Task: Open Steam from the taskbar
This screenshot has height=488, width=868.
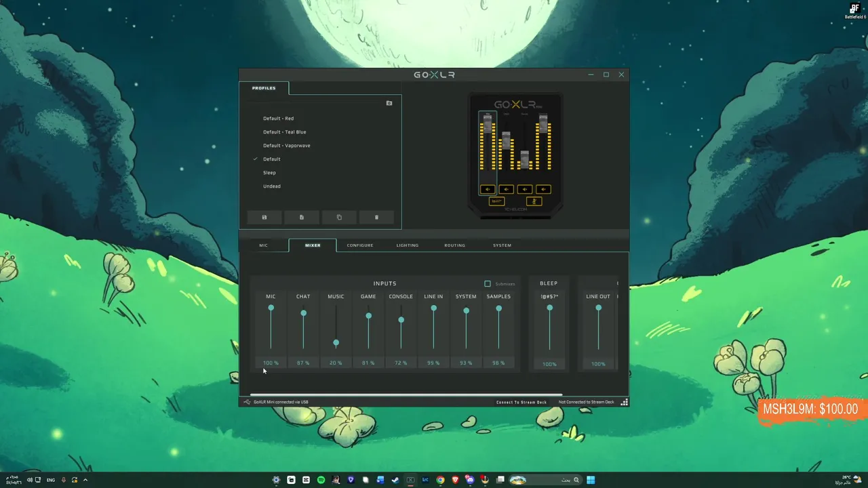Action: (x=395, y=480)
